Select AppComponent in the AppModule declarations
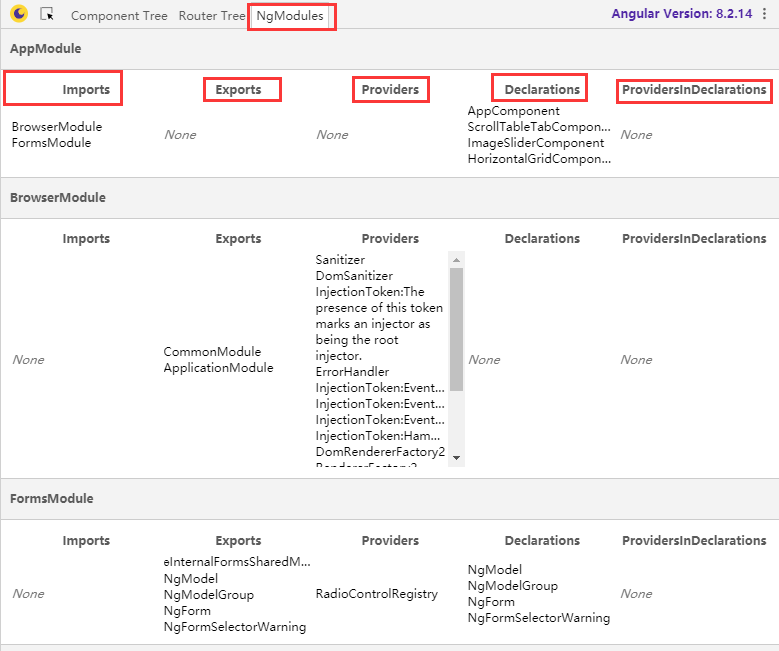This screenshot has width=779, height=651. click(x=514, y=111)
